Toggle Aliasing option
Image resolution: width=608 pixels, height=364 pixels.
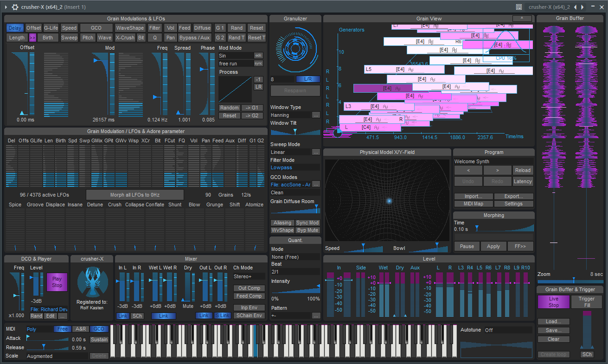click(282, 223)
